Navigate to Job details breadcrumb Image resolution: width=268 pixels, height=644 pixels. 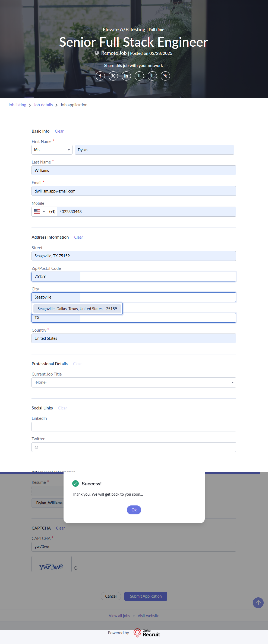(x=43, y=105)
